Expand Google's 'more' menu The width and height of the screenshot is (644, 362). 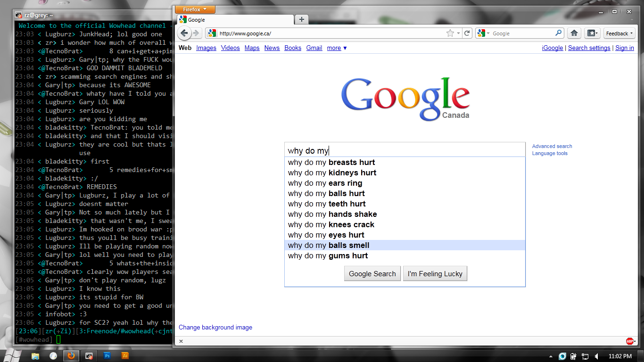(337, 48)
